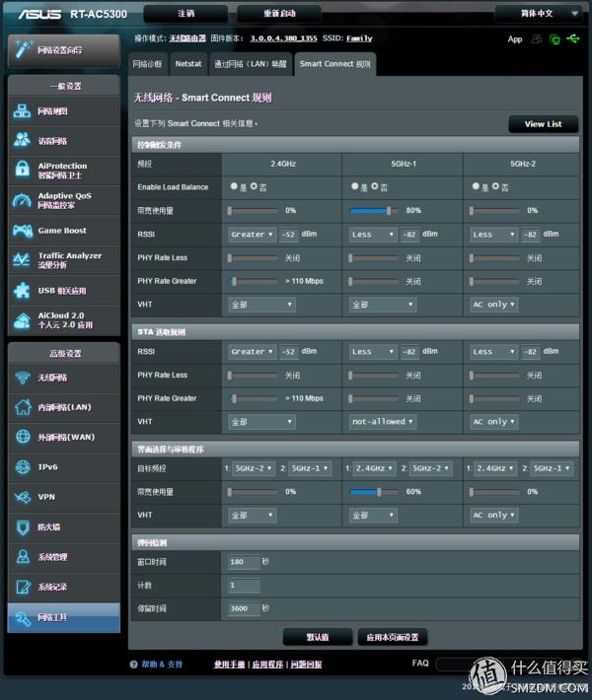Click the Wireless wifi icon

point(23,378)
